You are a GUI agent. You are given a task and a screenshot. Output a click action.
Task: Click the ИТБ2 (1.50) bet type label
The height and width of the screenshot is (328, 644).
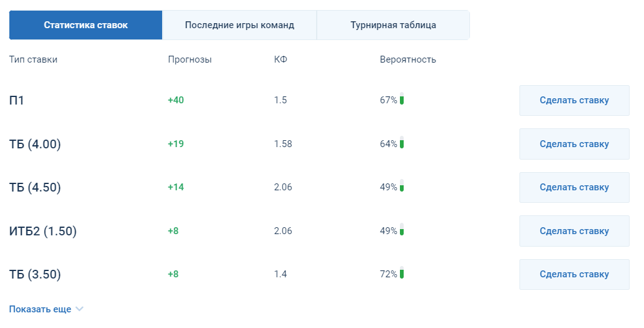pyautogui.click(x=43, y=231)
